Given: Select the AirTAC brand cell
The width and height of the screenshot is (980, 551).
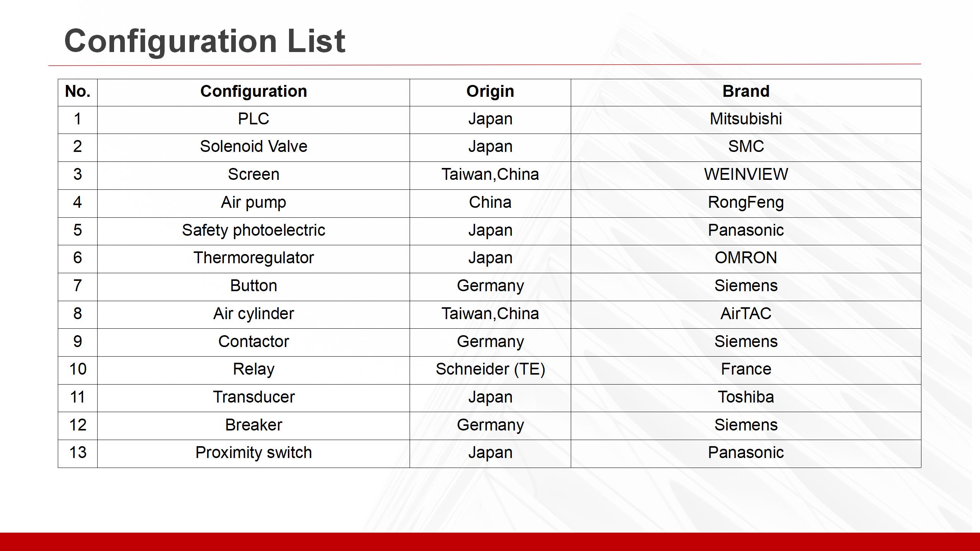Looking at the screenshot, I should tap(746, 314).
